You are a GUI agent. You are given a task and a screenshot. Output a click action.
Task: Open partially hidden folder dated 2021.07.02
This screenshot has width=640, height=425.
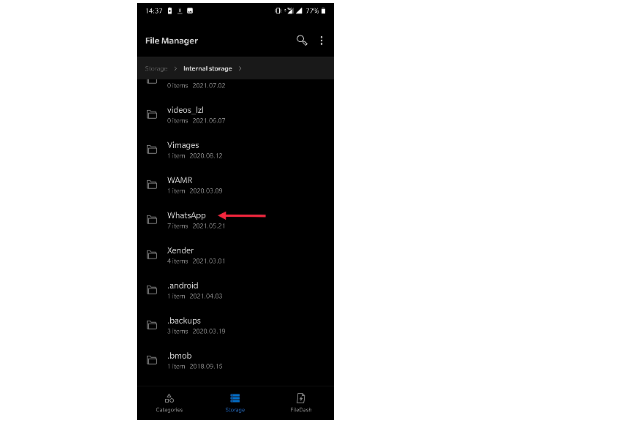point(235,84)
